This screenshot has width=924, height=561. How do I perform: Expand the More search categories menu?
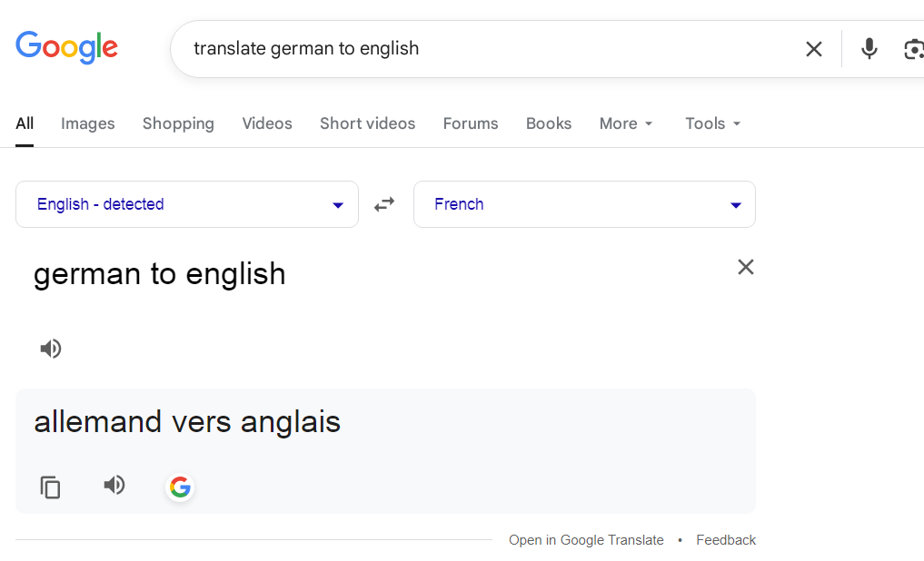(626, 123)
